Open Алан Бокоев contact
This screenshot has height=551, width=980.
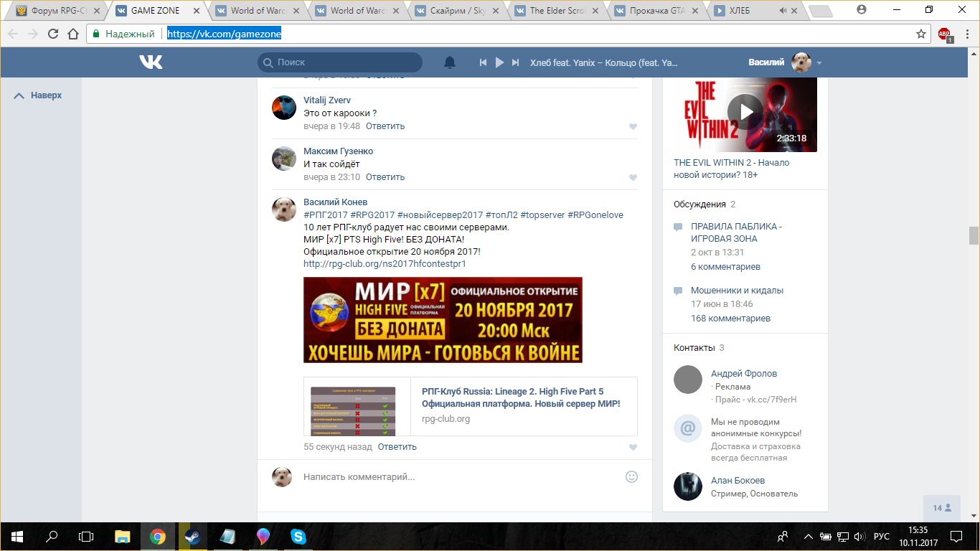point(738,481)
